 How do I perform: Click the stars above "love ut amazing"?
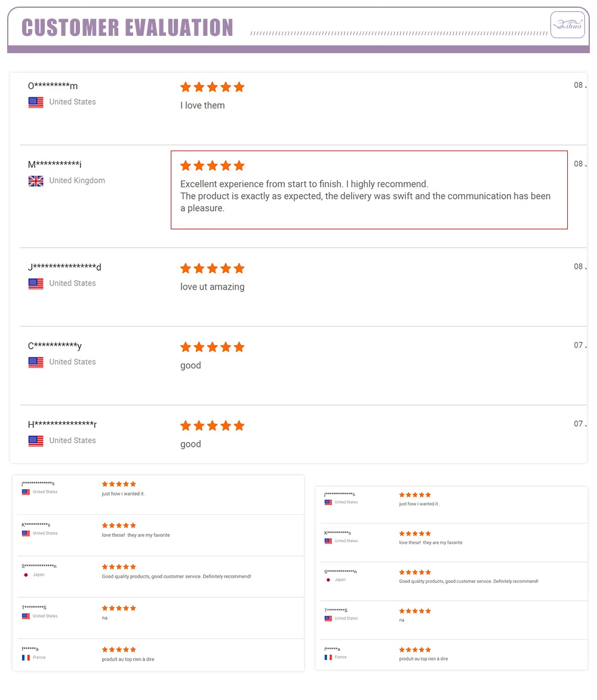tap(213, 268)
